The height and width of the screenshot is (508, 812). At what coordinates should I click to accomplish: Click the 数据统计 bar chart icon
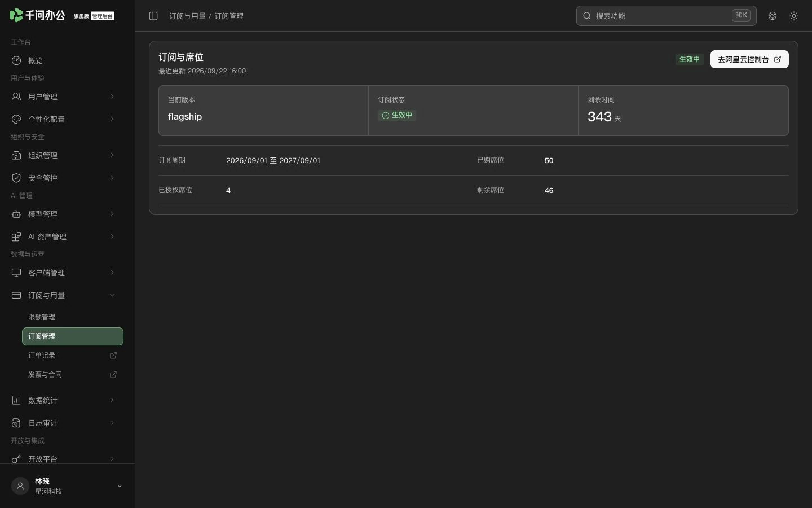click(x=16, y=400)
